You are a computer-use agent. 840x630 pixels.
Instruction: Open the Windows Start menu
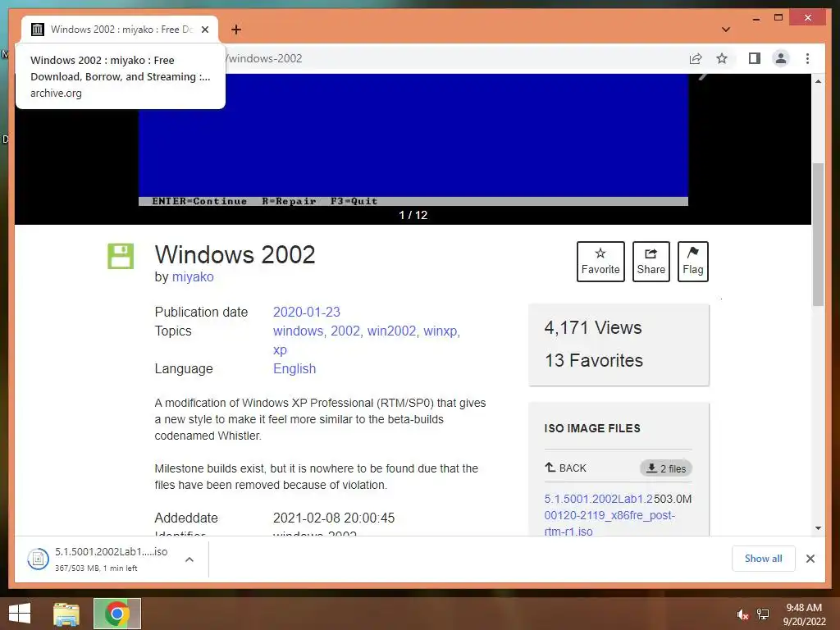(20, 614)
